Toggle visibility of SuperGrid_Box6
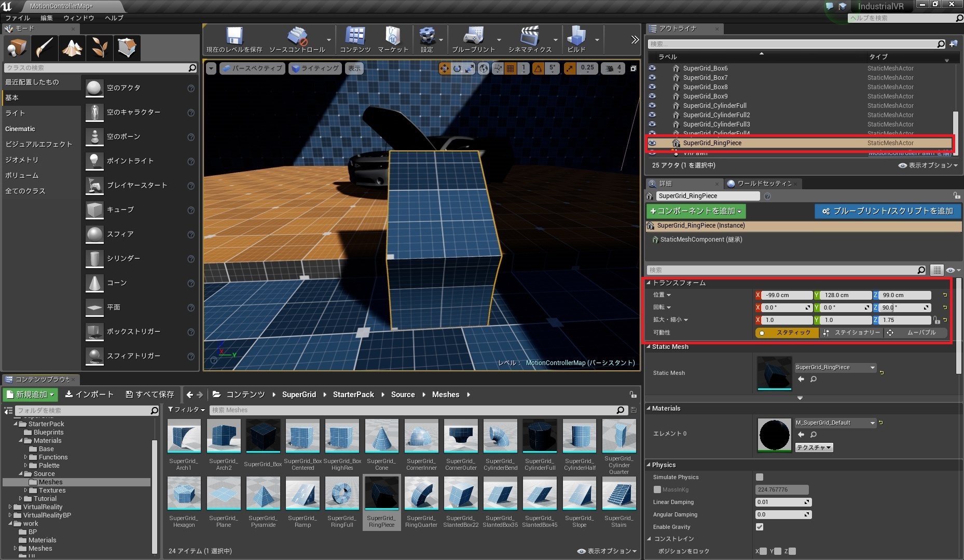The height and width of the screenshot is (560, 964). [652, 68]
